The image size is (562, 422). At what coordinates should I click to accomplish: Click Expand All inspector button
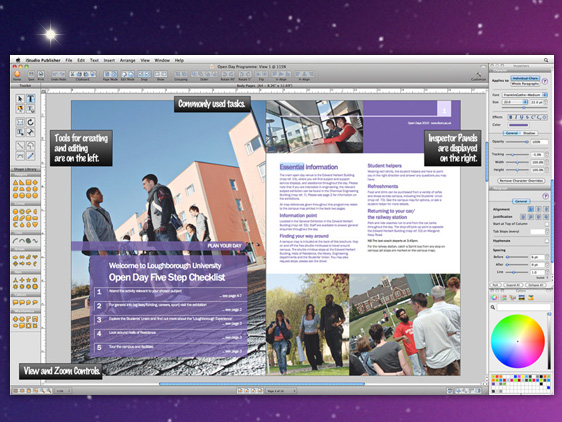coord(512,285)
